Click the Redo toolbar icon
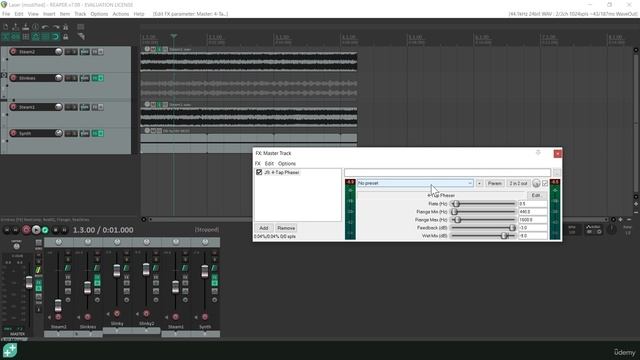640x360 pixels. point(56,27)
